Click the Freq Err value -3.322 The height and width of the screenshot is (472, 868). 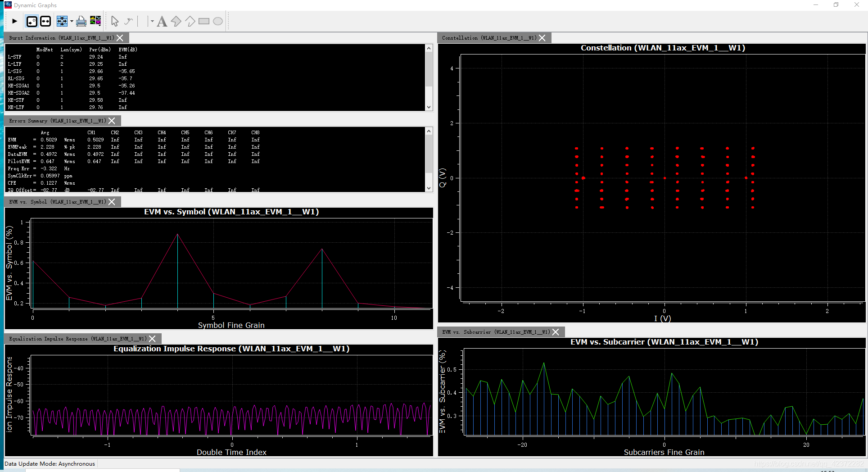click(49, 168)
